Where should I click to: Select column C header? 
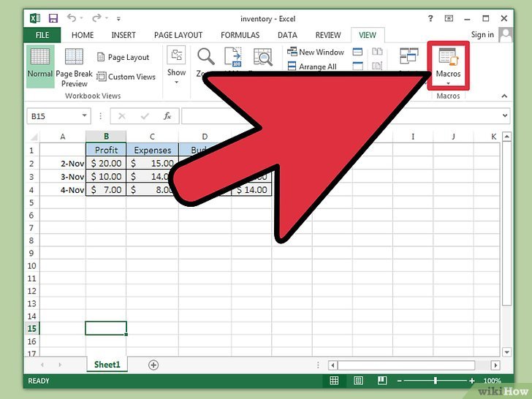[152, 137]
